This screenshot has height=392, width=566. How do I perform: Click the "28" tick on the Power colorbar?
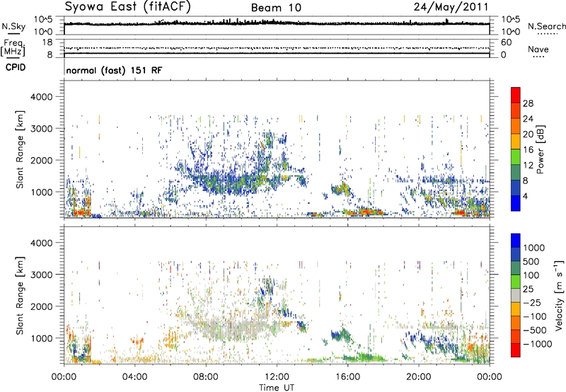tap(528, 103)
